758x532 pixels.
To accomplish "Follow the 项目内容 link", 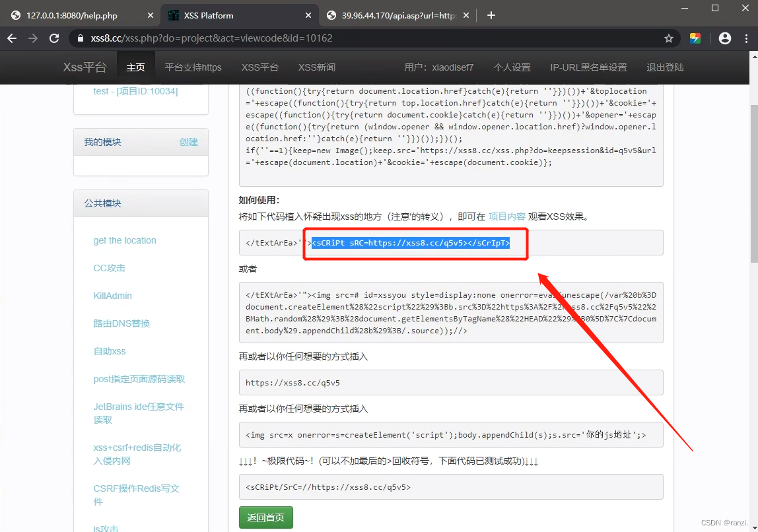I will (x=506, y=216).
